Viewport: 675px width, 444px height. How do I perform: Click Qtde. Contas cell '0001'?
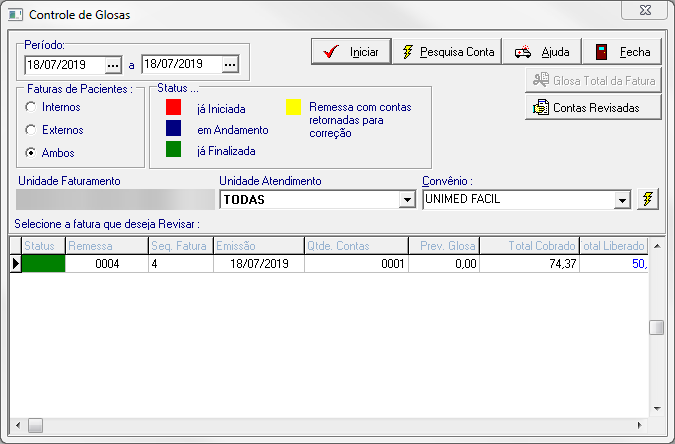pos(356,264)
